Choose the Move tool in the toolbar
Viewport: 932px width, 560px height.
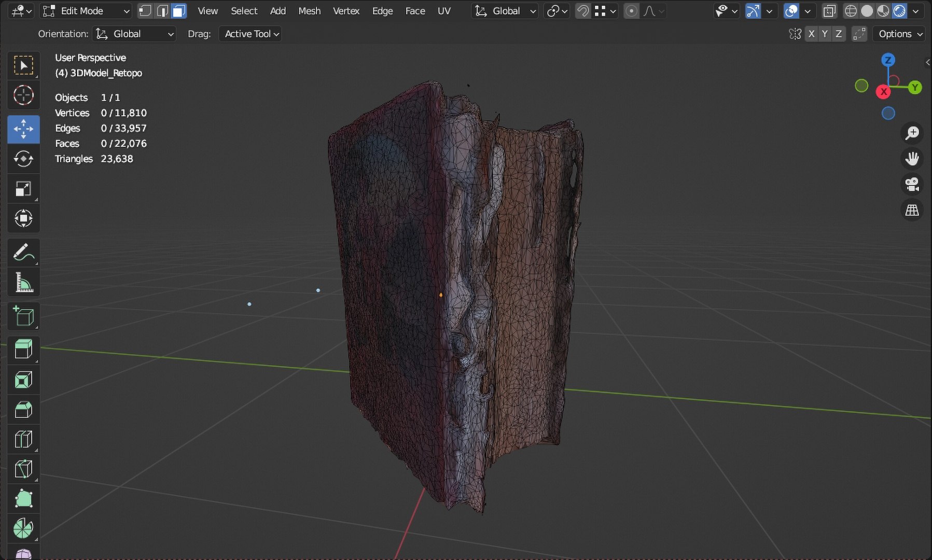23,129
